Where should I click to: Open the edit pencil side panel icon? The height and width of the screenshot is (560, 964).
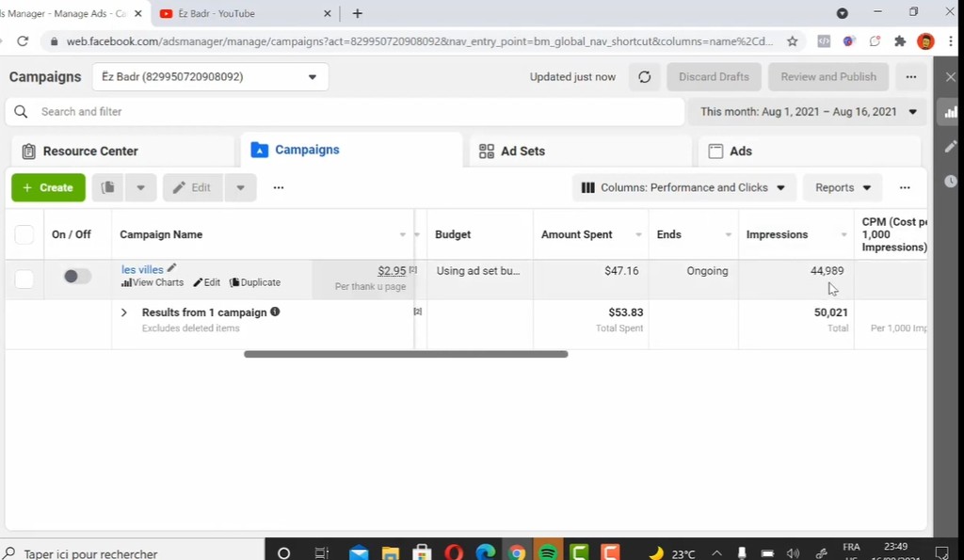(951, 146)
